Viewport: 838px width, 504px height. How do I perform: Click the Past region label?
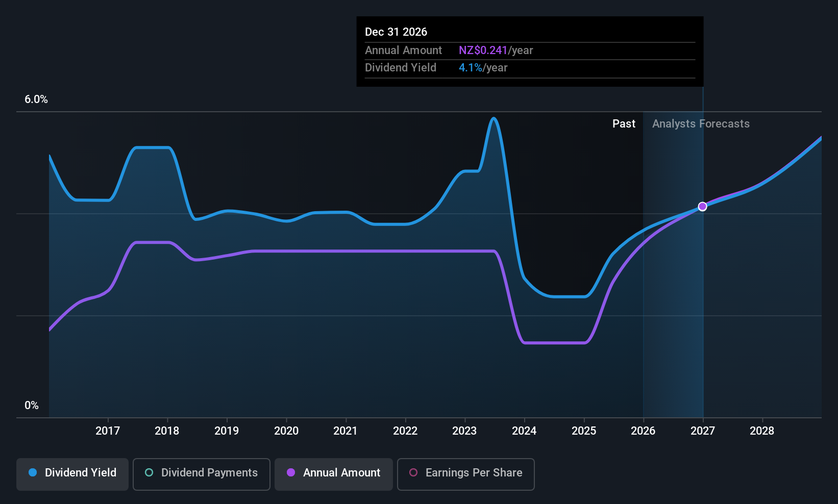(x=624, y=123)
